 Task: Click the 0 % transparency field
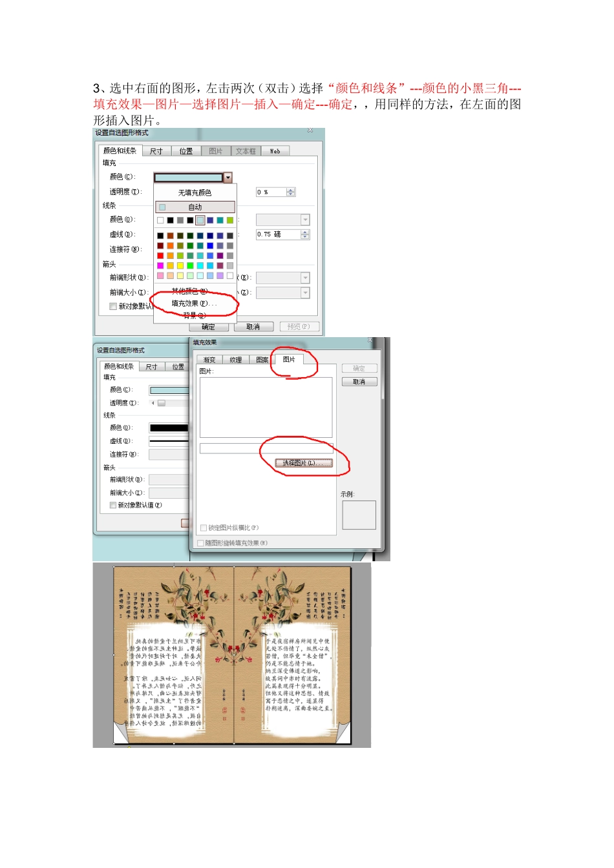[271, 192]
